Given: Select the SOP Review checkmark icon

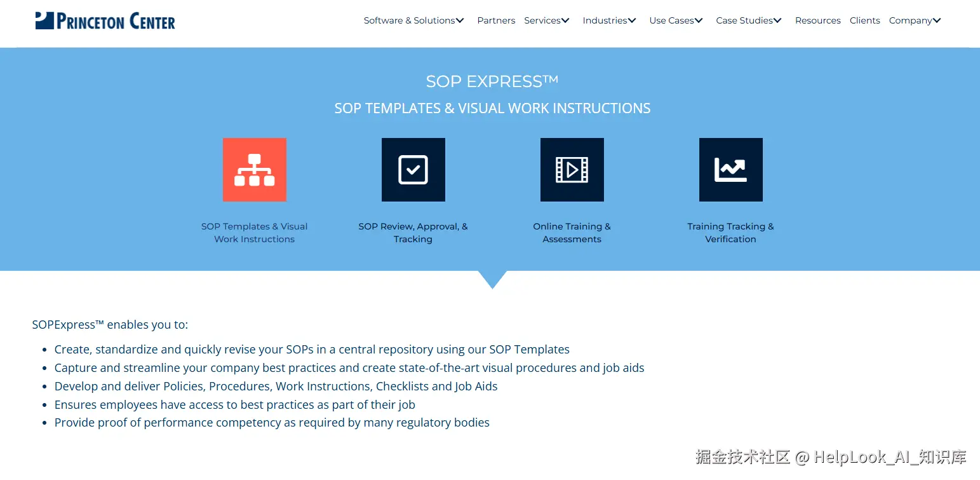Looking at the screenshot, I should tap(413, 170).
